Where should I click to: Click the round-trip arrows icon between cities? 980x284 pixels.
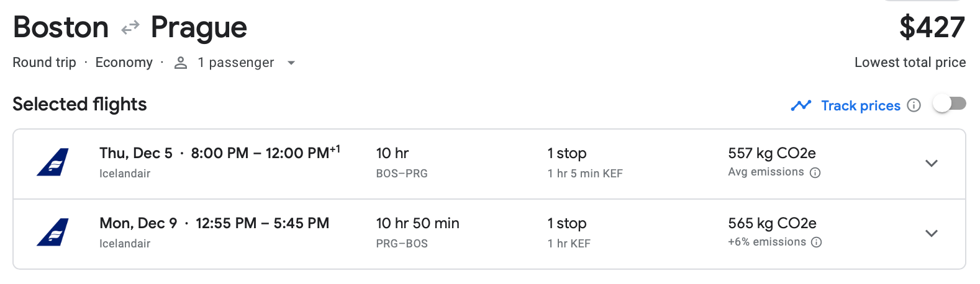click(130, 28)
